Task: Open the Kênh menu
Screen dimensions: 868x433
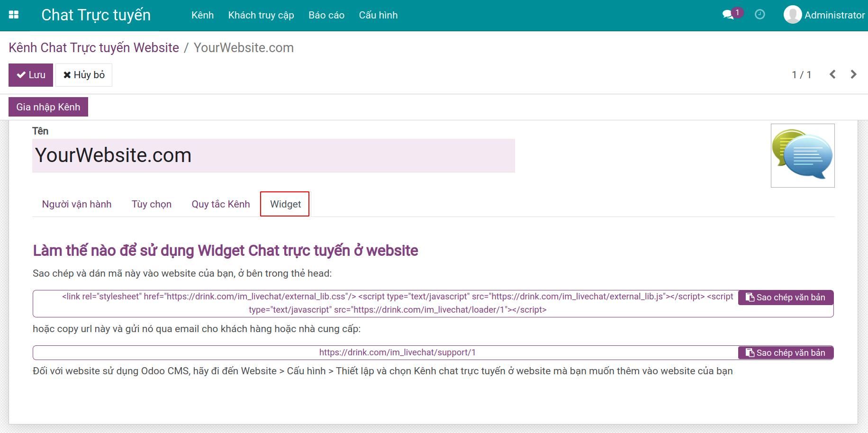Action: click(x=202, y=15)
